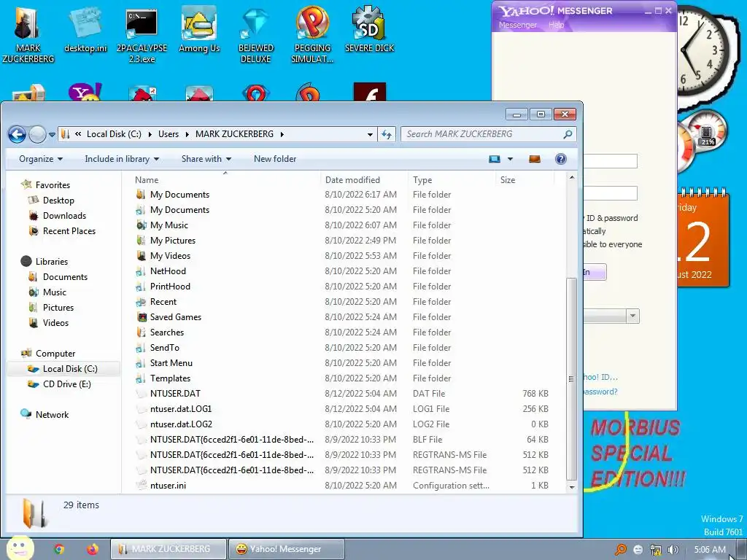Toggle the preview pane icon
Screen dimensions: 747x560
pyautogui.click(x=535, y=159)
